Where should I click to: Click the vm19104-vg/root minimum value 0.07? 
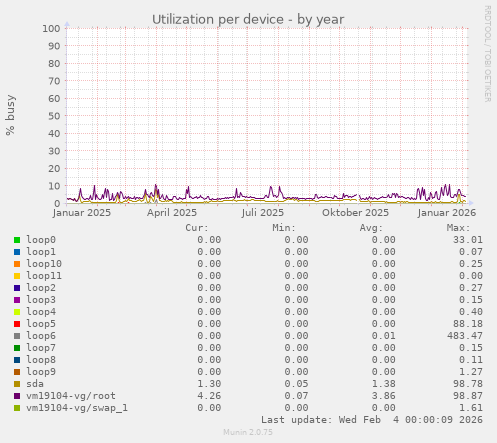[296, 396]
